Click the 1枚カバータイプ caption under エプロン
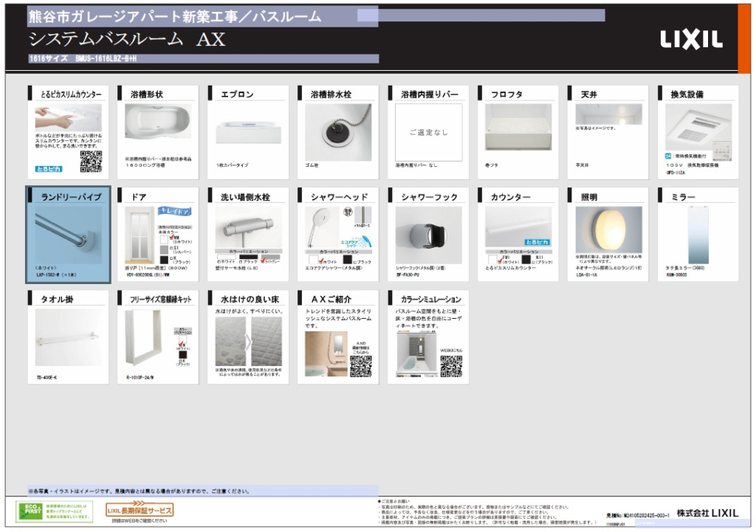 click(233, 165)
